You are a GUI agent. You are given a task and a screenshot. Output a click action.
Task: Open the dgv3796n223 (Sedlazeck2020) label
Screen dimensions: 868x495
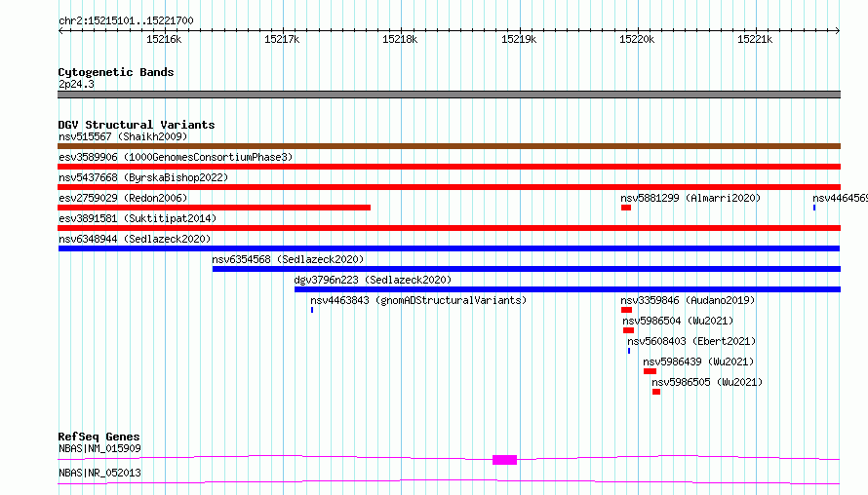(373, 280)
